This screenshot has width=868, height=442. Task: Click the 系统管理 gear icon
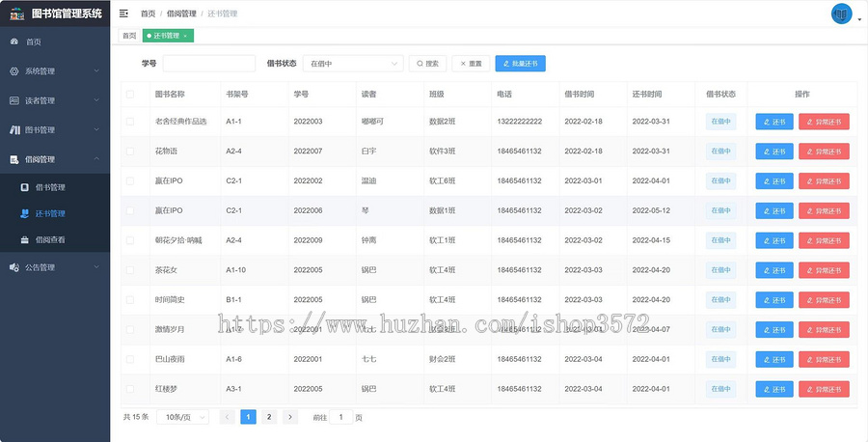tap(14, 70)
